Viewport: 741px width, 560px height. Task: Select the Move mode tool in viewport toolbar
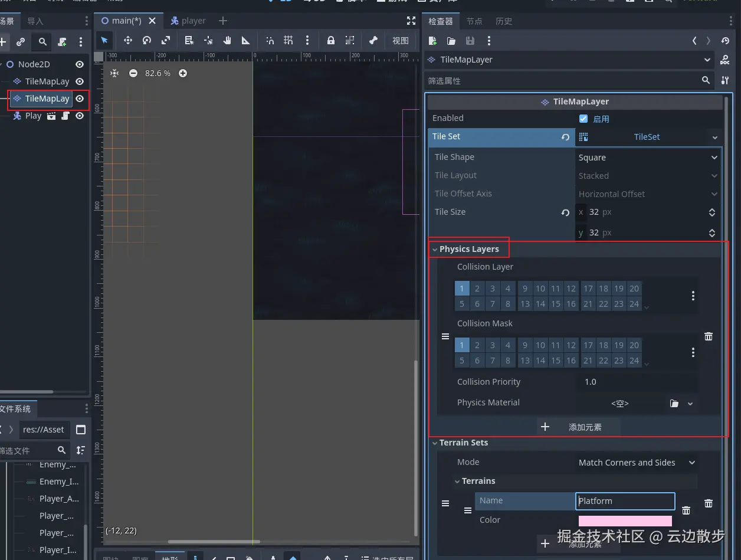[127, 40]
